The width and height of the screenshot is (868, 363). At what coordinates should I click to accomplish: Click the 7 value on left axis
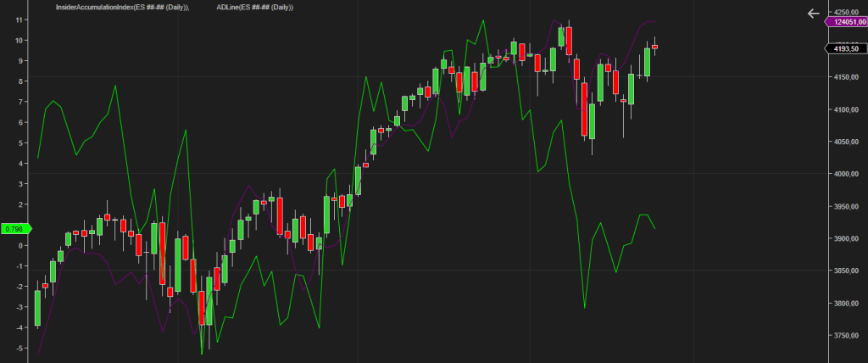point(20,102)
